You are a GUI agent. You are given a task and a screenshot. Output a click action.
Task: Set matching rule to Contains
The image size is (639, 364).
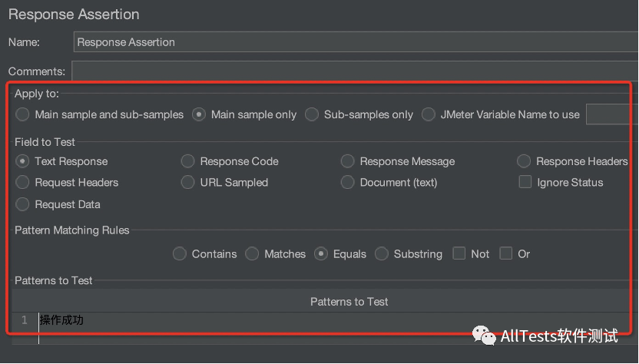(180, 254)
